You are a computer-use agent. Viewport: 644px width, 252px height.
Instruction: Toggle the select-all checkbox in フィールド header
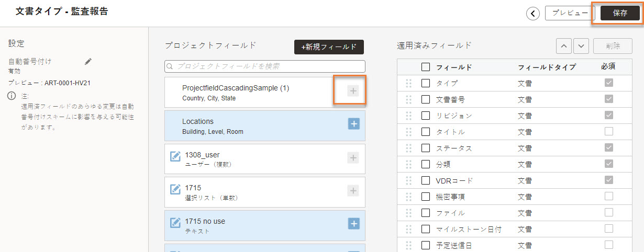pyautogui.click(x=426, y=67)
